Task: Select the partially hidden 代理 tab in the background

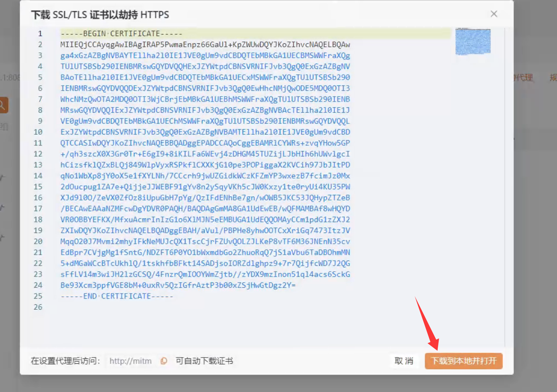Action: tap(524, 78)
